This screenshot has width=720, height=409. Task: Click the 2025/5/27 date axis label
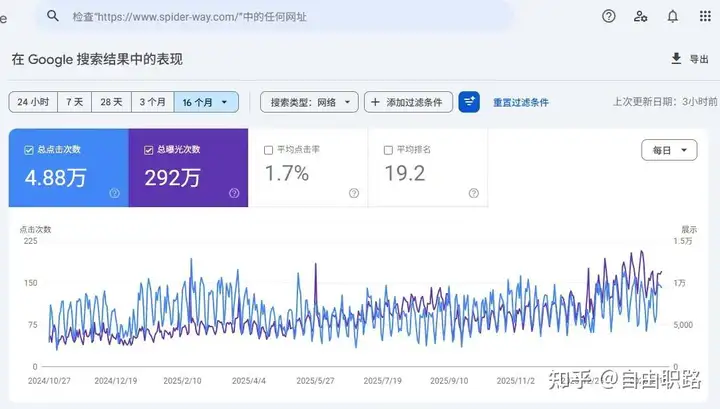(315, 381)
